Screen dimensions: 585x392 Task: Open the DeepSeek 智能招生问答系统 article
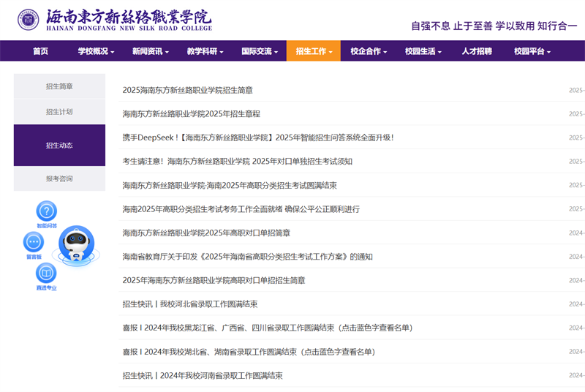click(x=258, y=137)
